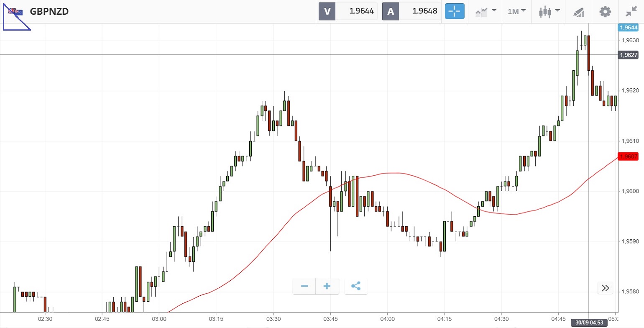Screen dimensions: 644x328
Task: Zoom in the chart with plus button
Action: tap(327, 286)
